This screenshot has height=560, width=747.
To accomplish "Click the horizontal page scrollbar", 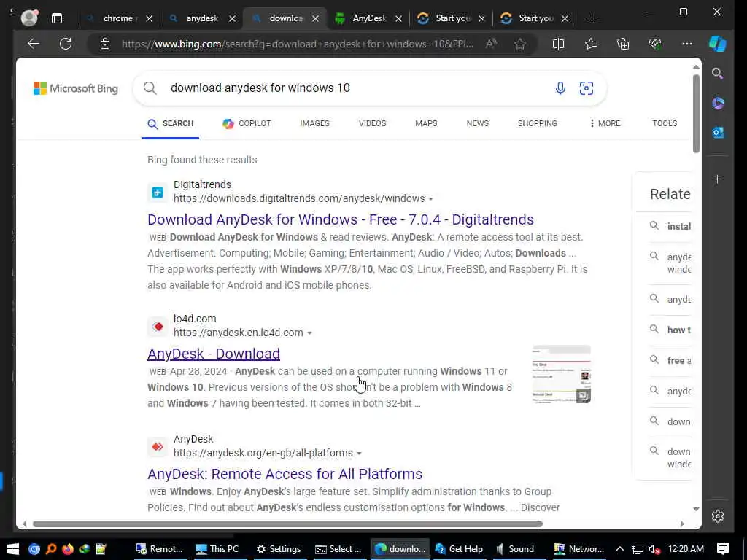I will [x=287, y=524].
